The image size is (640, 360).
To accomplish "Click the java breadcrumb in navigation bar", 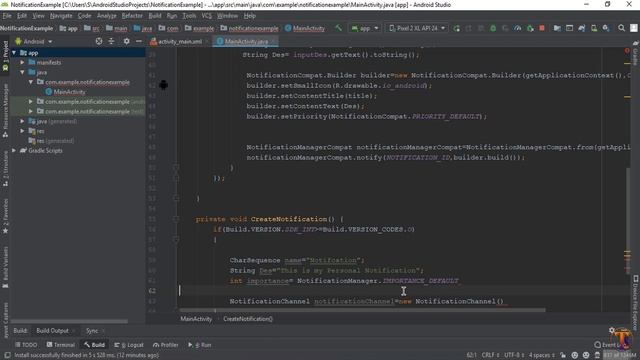I will pos(143,28).
